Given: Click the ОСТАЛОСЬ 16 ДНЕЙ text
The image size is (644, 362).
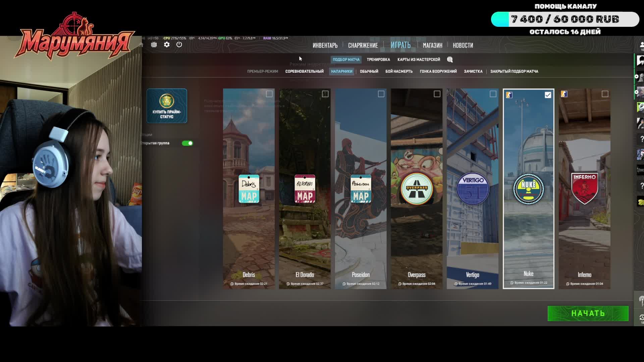Looking at the screenshot, I should pyautogui.click(x=565, y=32).
